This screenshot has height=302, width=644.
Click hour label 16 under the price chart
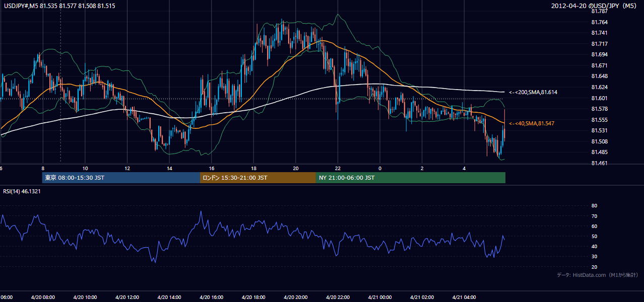coord(212,168)
